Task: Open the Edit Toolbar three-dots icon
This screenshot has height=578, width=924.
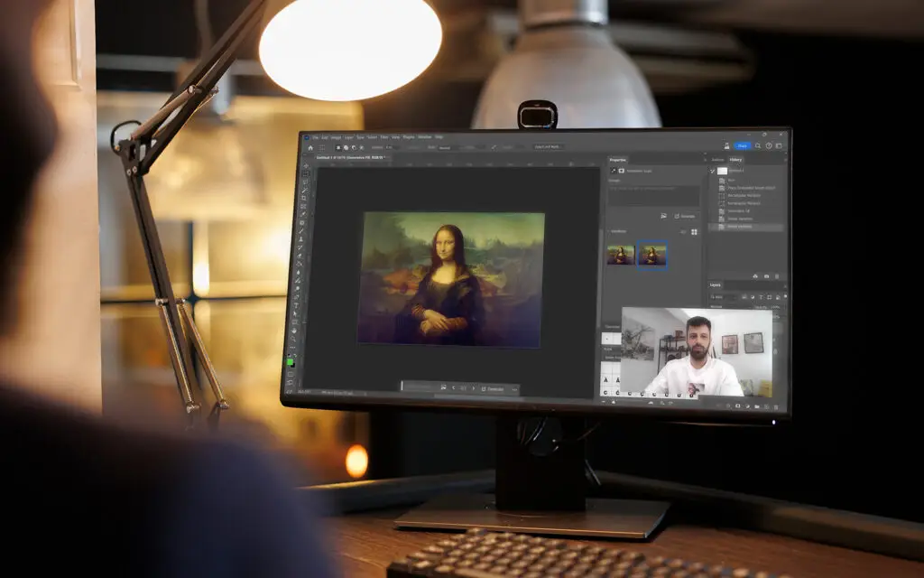Action: click(x=292, y=348)
